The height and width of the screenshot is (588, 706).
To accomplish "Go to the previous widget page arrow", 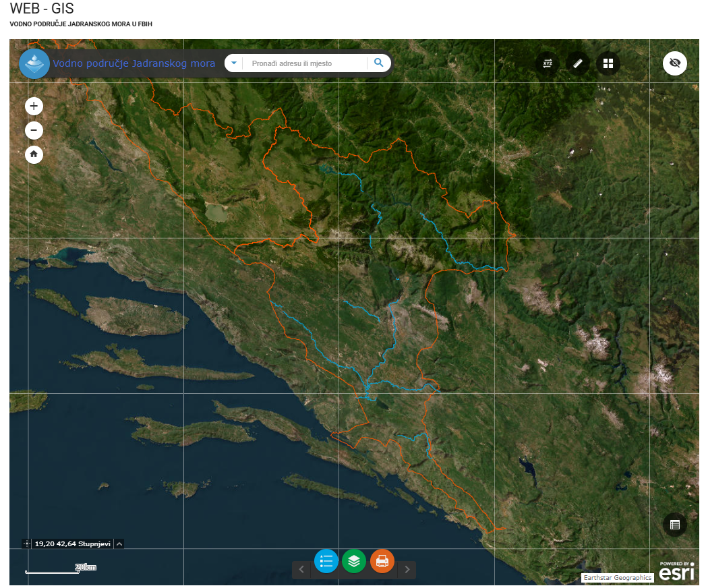I will point(301,570).
